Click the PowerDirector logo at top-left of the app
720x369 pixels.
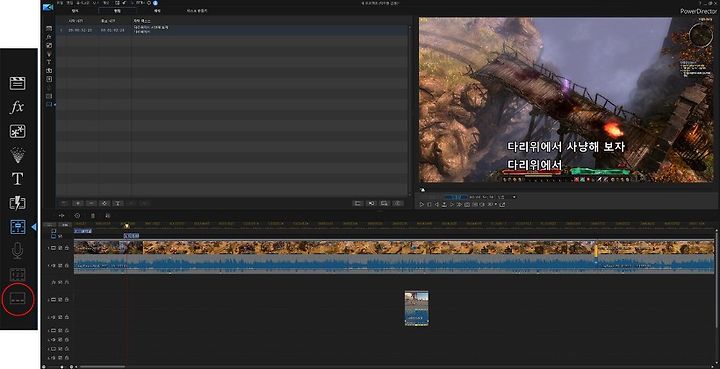click(x=48, y=7)
